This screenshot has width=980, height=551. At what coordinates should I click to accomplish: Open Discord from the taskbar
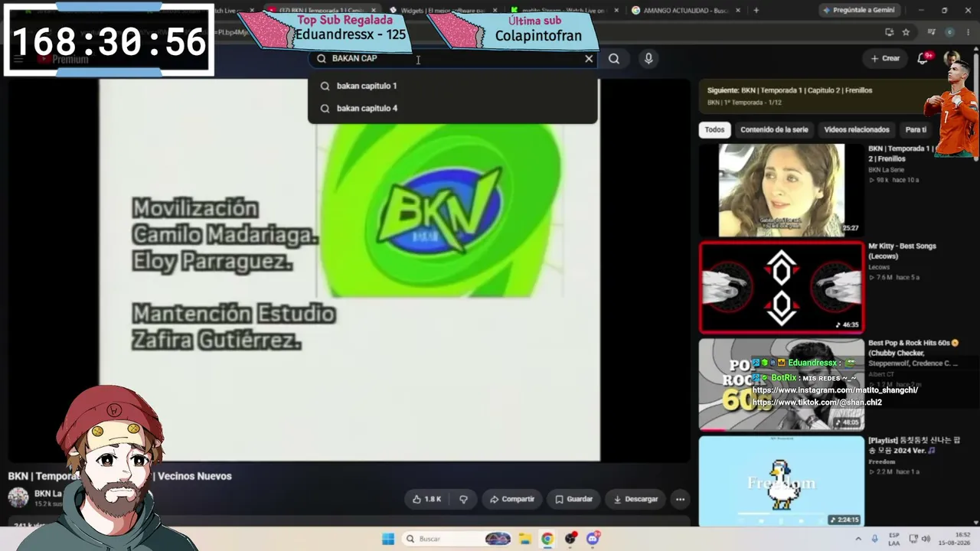coord(593,539)
